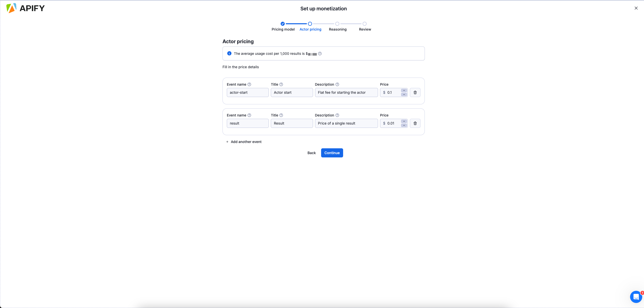Click the Back button

tap(311, 153)
